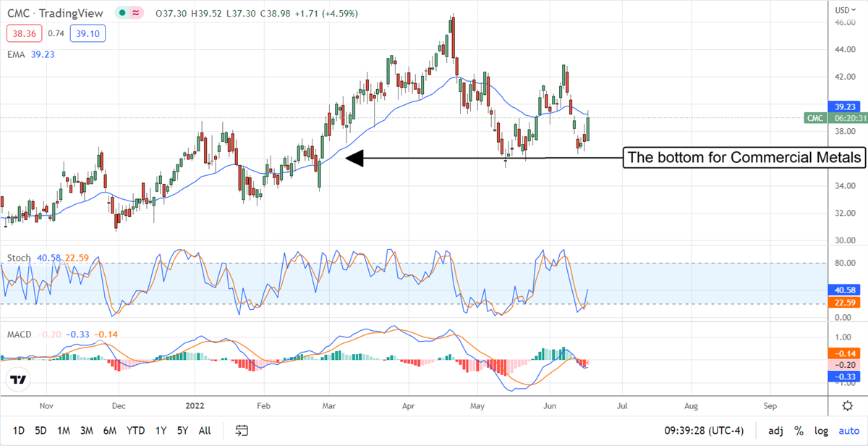Click the pink data-mode wave icon
The image size is (868, 446).
[136, 12]
